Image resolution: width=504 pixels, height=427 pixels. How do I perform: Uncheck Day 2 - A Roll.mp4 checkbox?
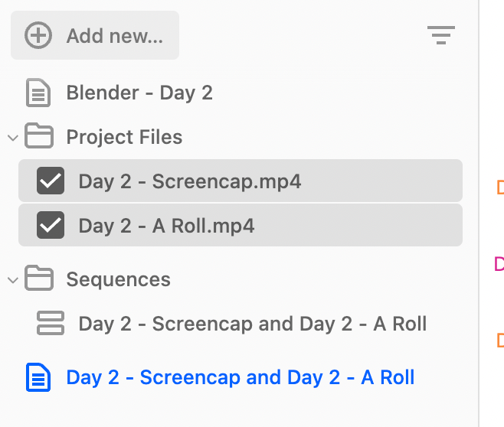pyautogui.click(x=51, y=225)
